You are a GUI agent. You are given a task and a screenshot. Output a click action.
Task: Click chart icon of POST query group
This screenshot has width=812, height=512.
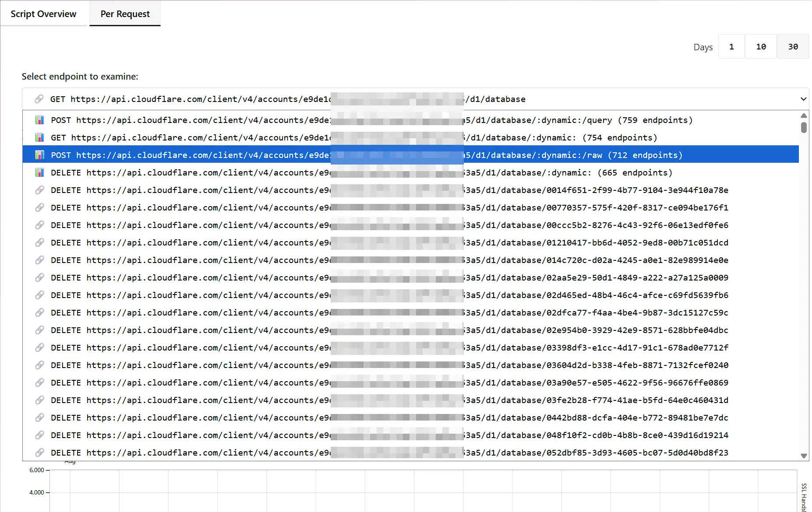[x=39, y=120]
